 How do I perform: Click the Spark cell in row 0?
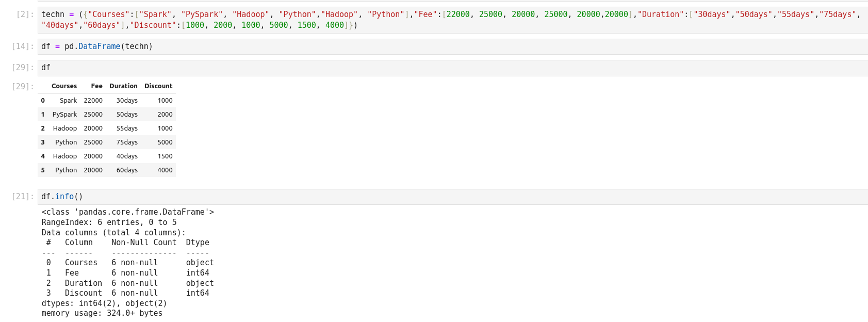coord(68,101)
